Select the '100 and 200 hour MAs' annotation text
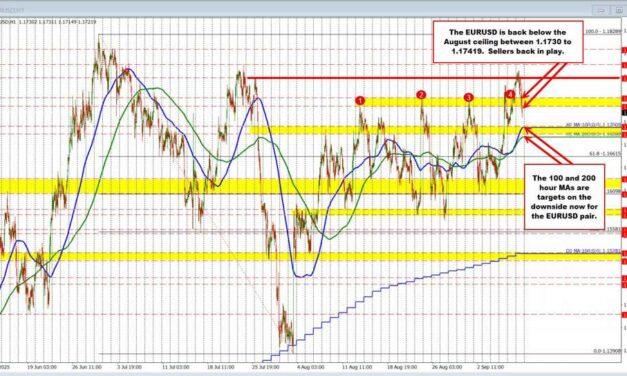 pos(564,197)
